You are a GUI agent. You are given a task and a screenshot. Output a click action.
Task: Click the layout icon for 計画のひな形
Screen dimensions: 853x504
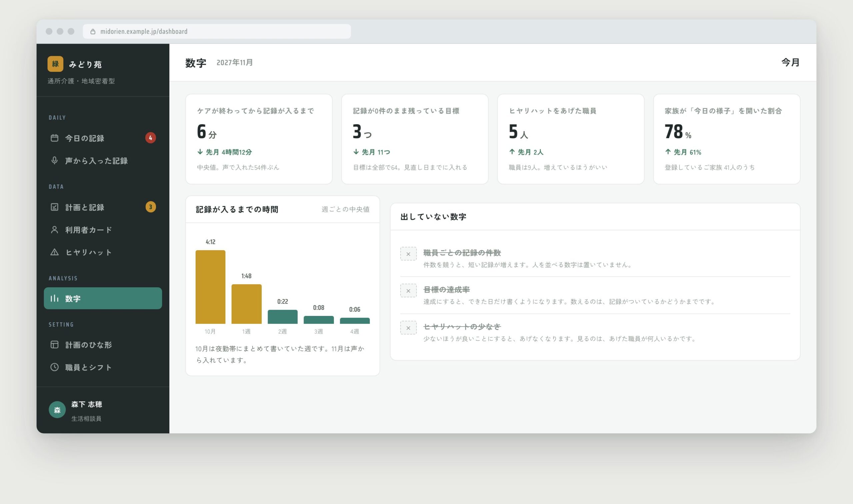click(54, 344)
